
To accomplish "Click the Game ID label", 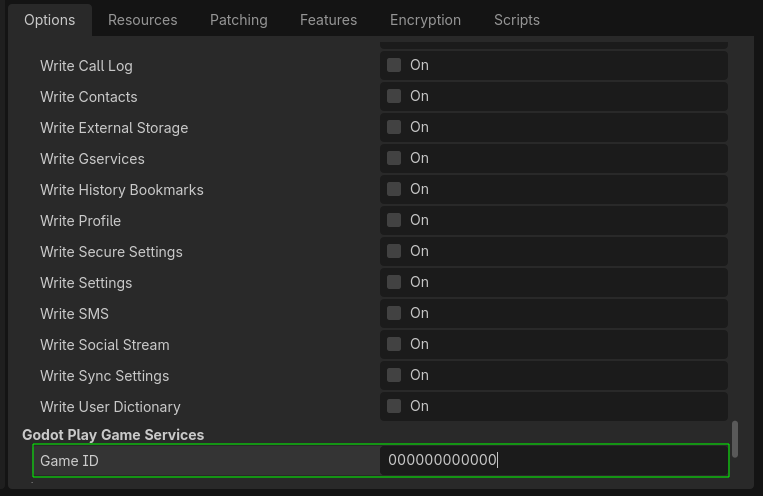I will tap(69, 460).
